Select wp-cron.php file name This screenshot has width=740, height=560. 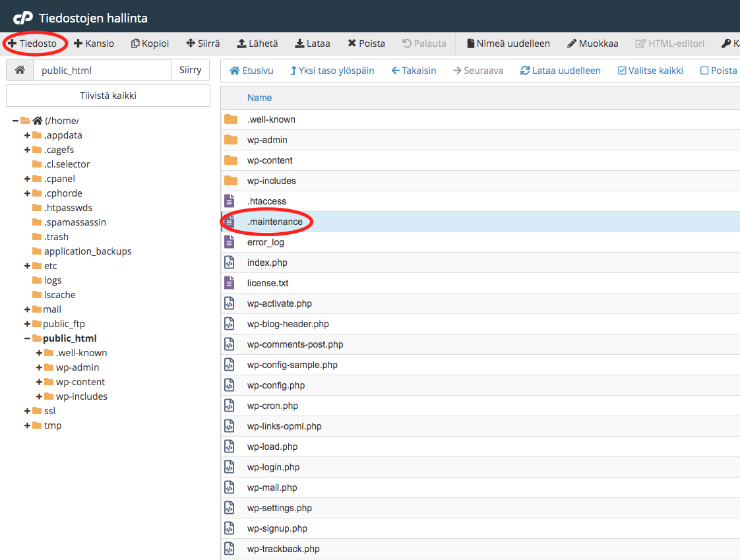(272, 406)
